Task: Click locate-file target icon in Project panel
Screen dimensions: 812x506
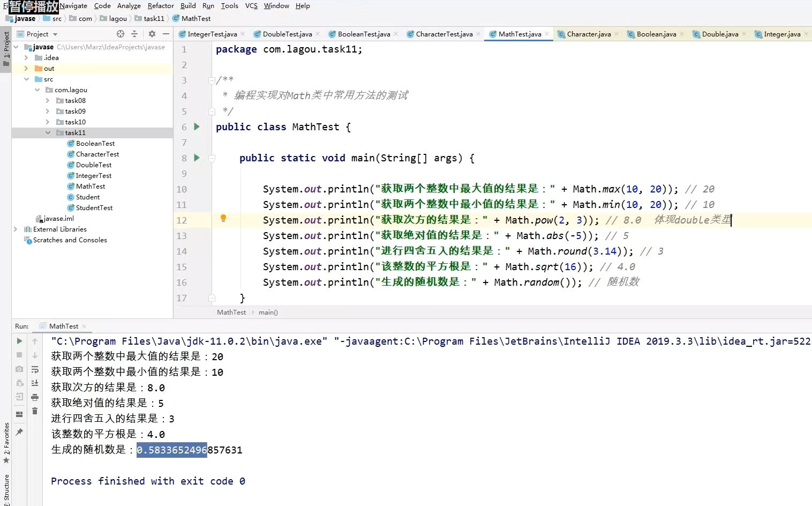Action: [x=121, y=34]
